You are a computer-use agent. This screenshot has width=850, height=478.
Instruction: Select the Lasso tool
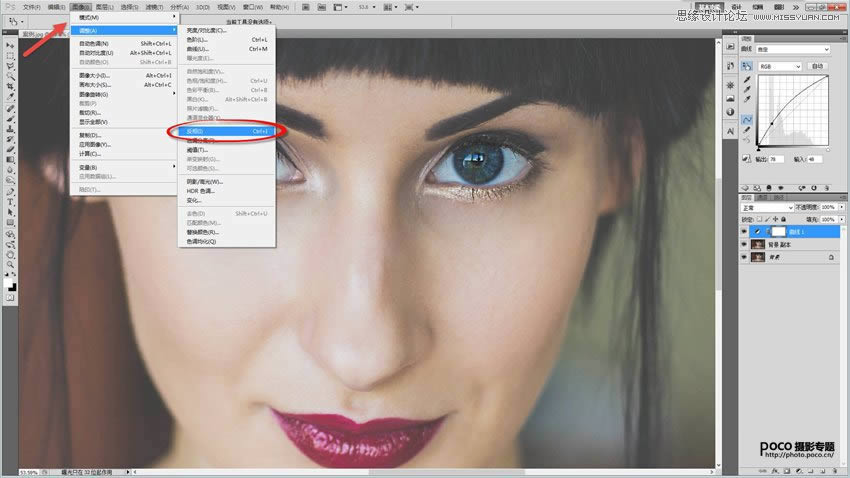(10, 65)
